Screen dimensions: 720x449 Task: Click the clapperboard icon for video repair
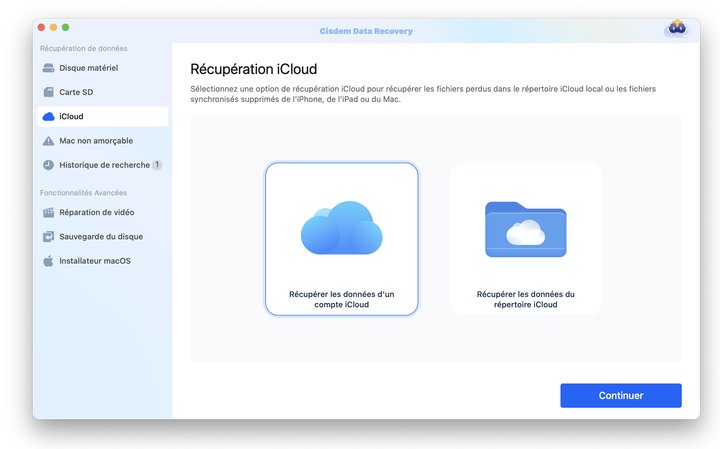tap(48, 213)
